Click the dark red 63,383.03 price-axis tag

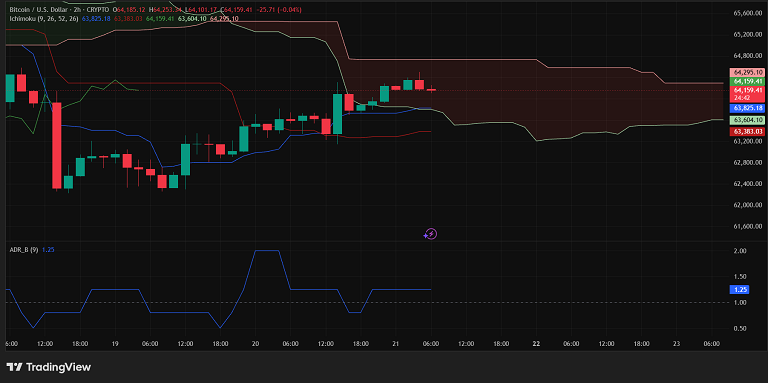tap(747, 131)
